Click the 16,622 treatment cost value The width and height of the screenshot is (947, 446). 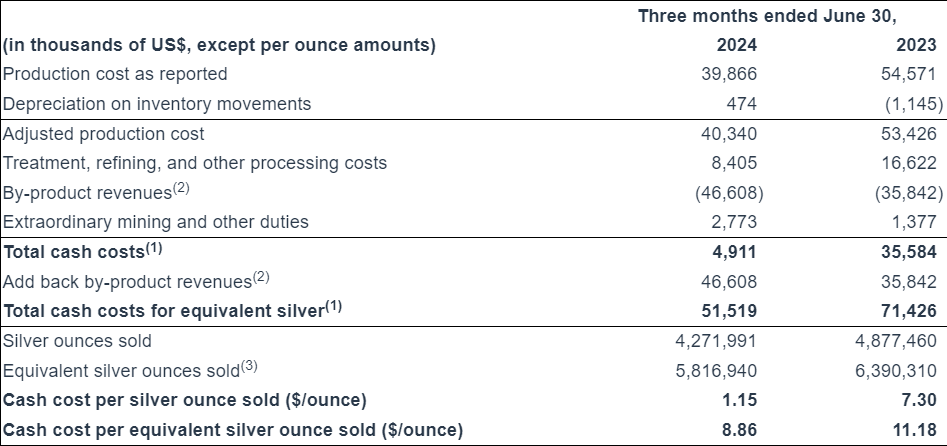click(912, 163)
